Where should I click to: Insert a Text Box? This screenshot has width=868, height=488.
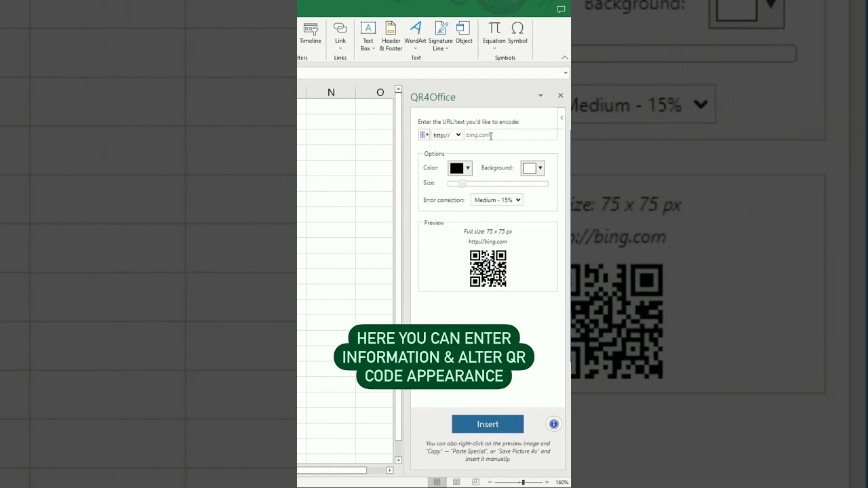(x=368, y=36)
